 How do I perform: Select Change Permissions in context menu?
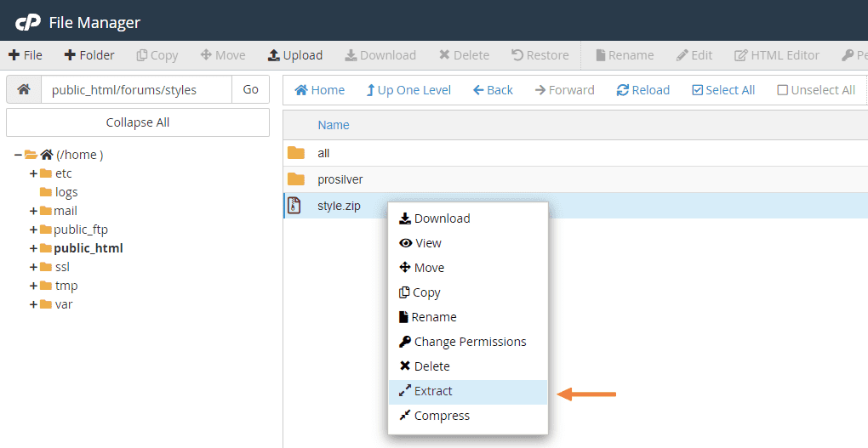pyautogui.click(x=470, y=342)
